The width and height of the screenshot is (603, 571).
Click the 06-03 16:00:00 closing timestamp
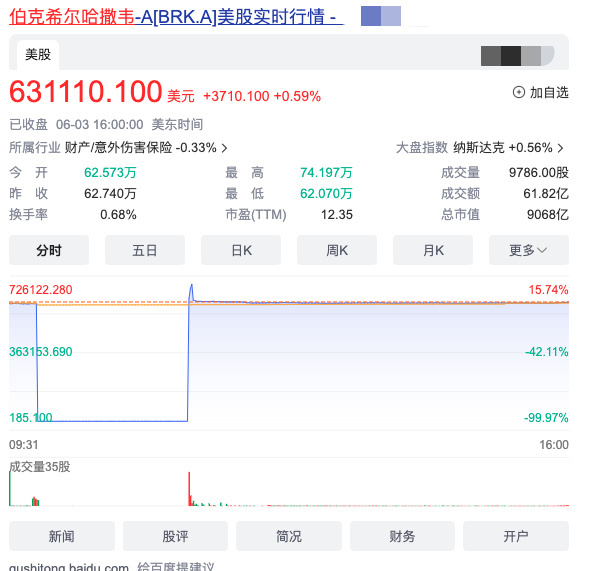point(100,125)
